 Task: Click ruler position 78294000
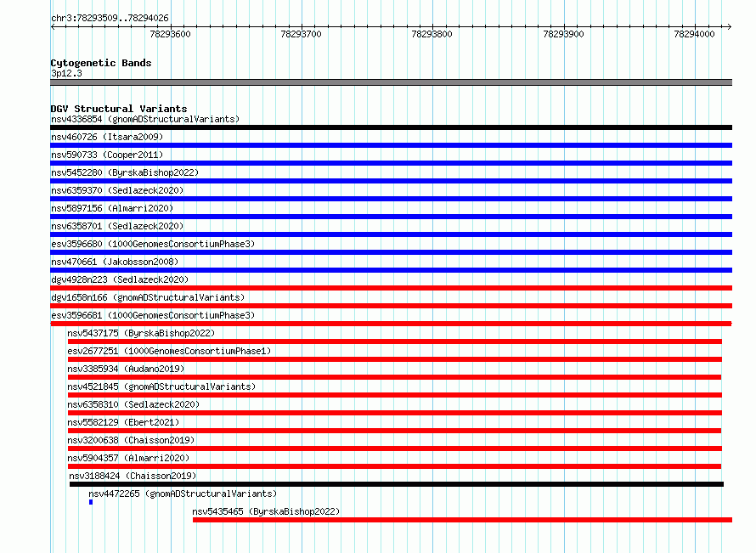pyautogui.click(x=694, y=34)
